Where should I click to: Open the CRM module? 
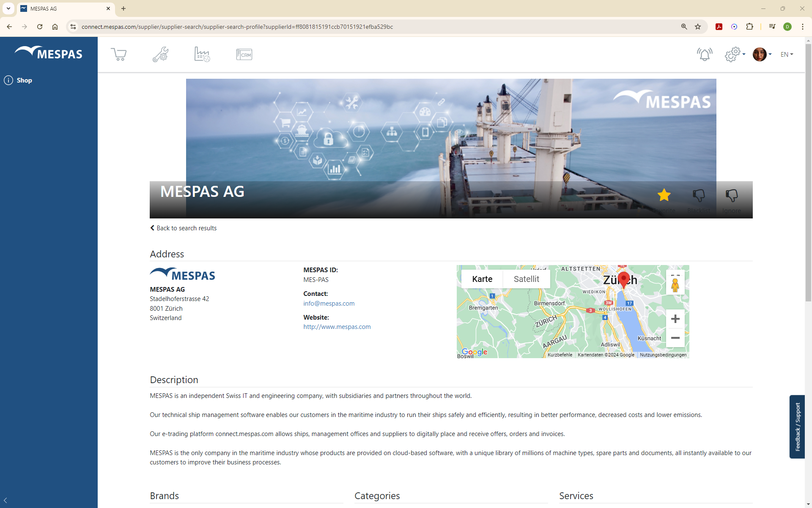244,54
